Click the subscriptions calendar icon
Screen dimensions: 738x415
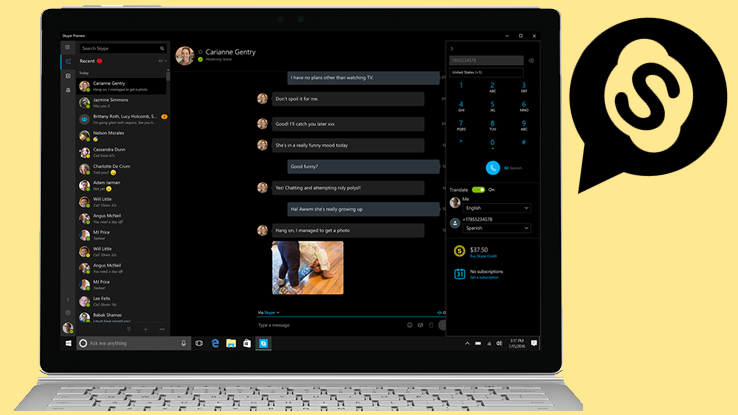(x=459, y=274)
